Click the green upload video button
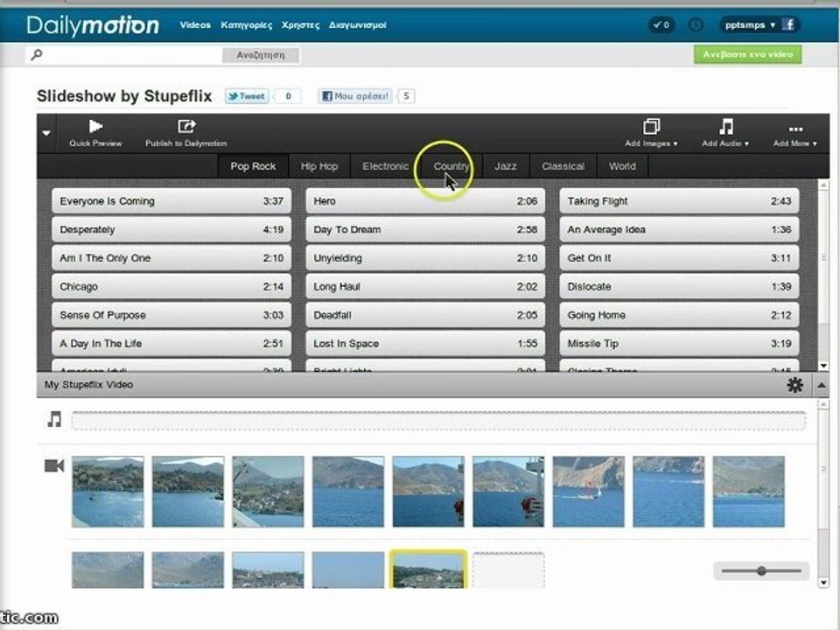 [748, 54]
